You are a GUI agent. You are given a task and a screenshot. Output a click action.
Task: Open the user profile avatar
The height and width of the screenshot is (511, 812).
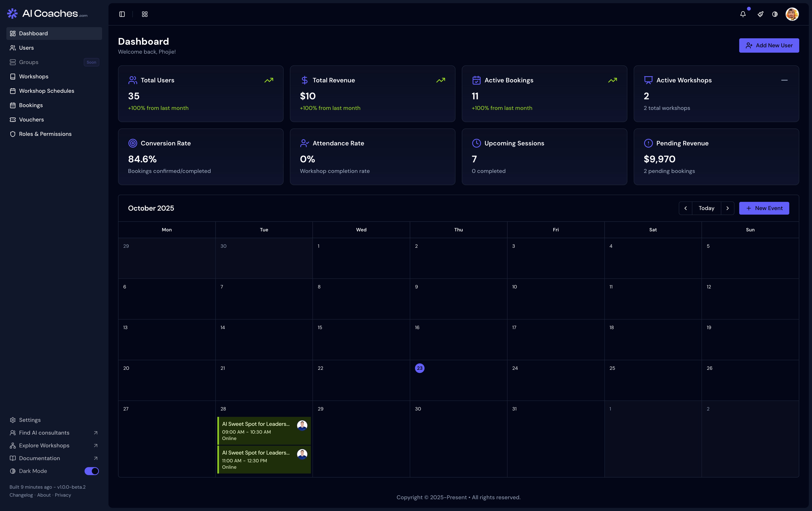tap(792, 14)
